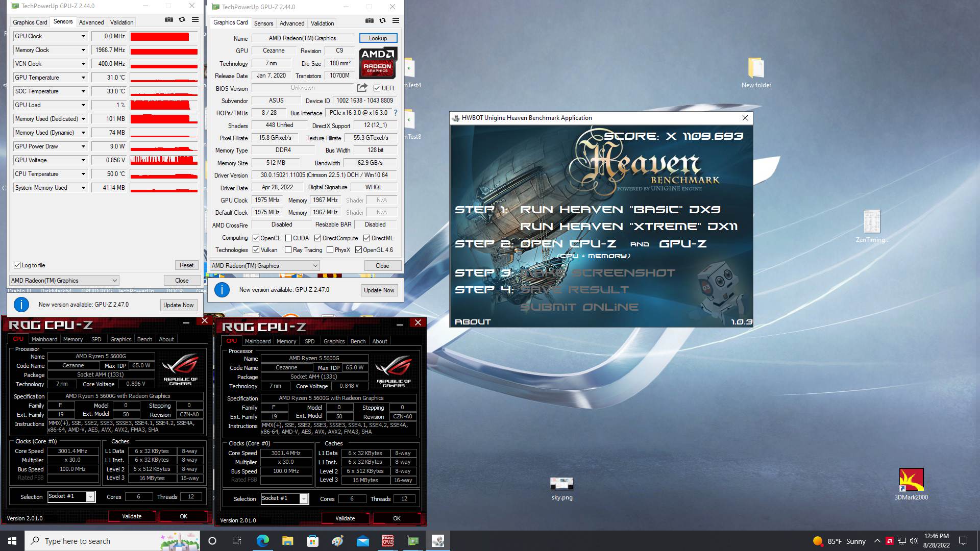
Task: Click refresh icon in GPU-Z Sensors window
Action: (x=182, y=20)
